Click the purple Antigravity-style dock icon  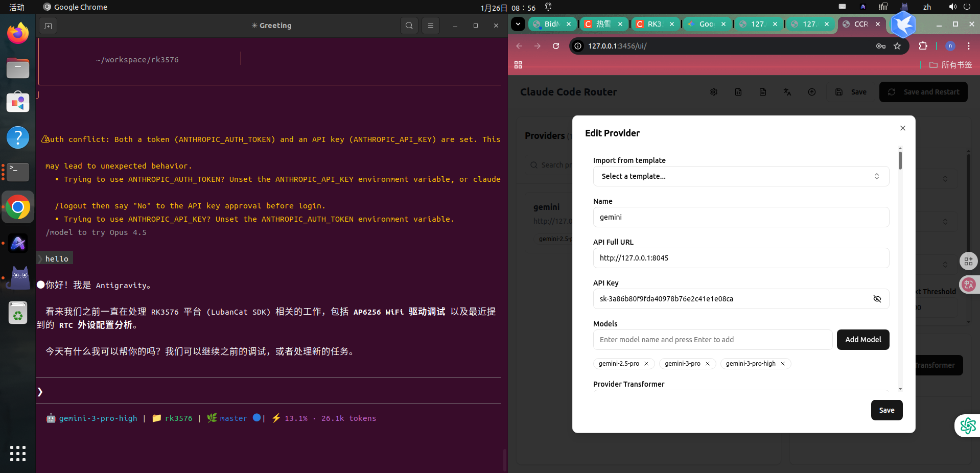coord(18,243)
